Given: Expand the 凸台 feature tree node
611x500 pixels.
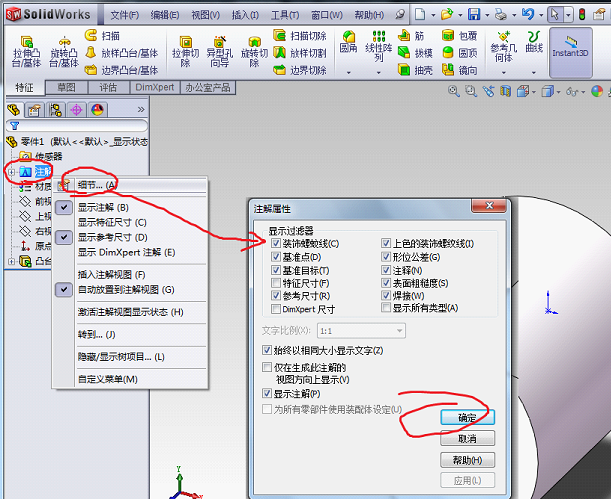Looking at the screenshot, I should click(12, 261).
